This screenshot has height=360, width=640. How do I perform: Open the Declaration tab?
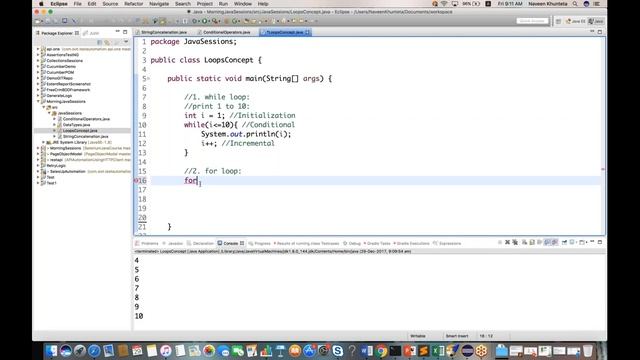point(200,243)
